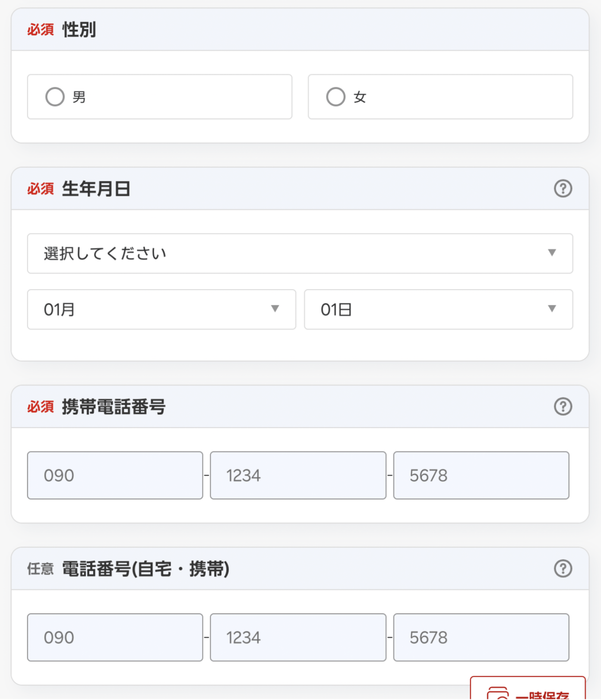
Task: Click the arrow on the day dropdown
Action: click(x=552, y=309)
